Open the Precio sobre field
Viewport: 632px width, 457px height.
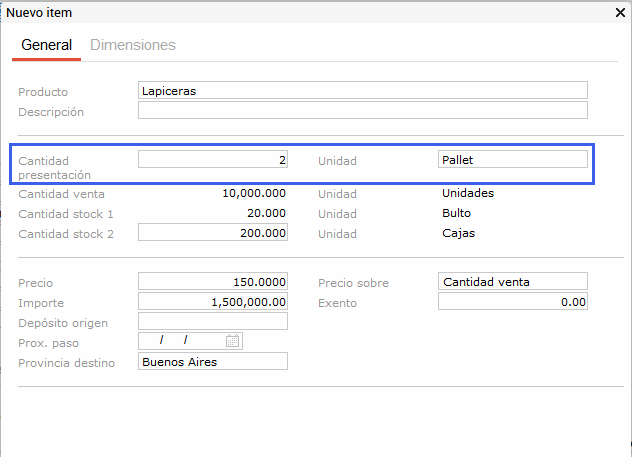512,281
